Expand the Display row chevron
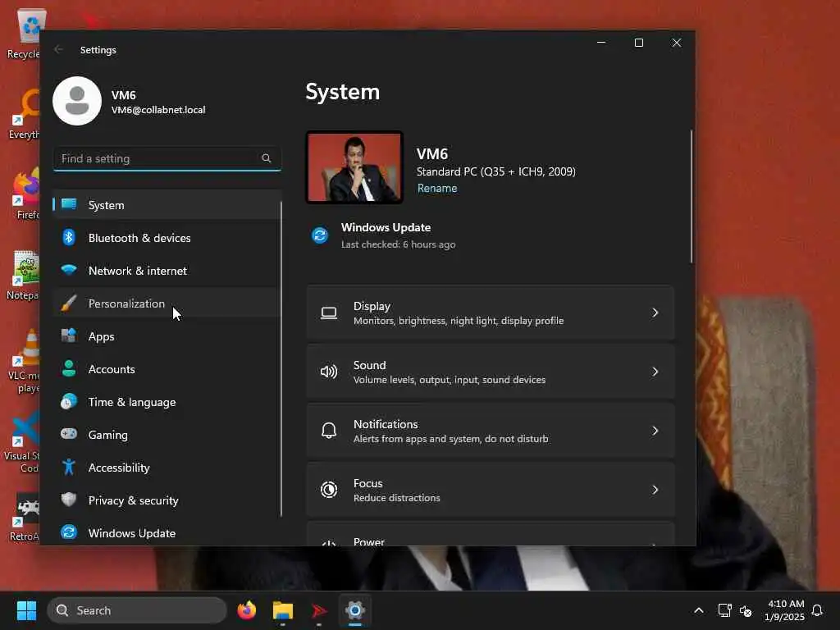Image resolution: width=840 pixels, height=630 pixels. tap(655, 313)
